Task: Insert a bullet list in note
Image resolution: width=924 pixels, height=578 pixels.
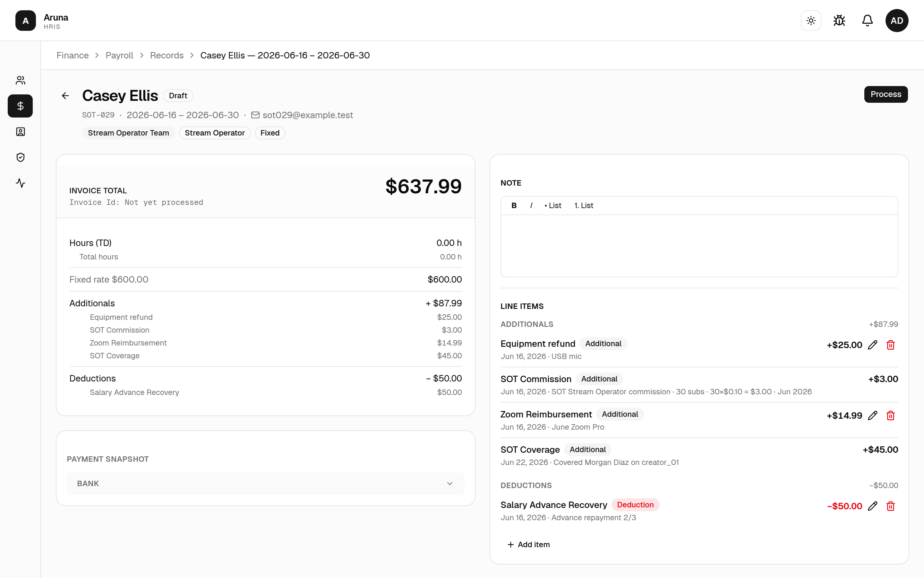Action: (x=553, y=206)
